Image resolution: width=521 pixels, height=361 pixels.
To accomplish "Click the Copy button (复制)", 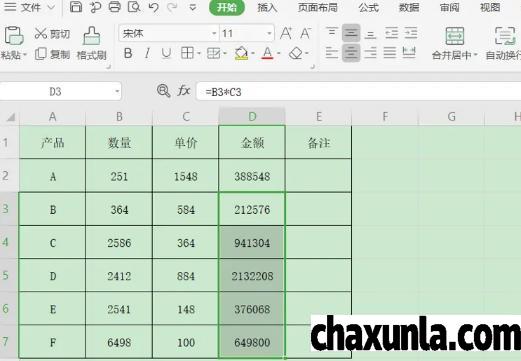I will pos(53,54).
